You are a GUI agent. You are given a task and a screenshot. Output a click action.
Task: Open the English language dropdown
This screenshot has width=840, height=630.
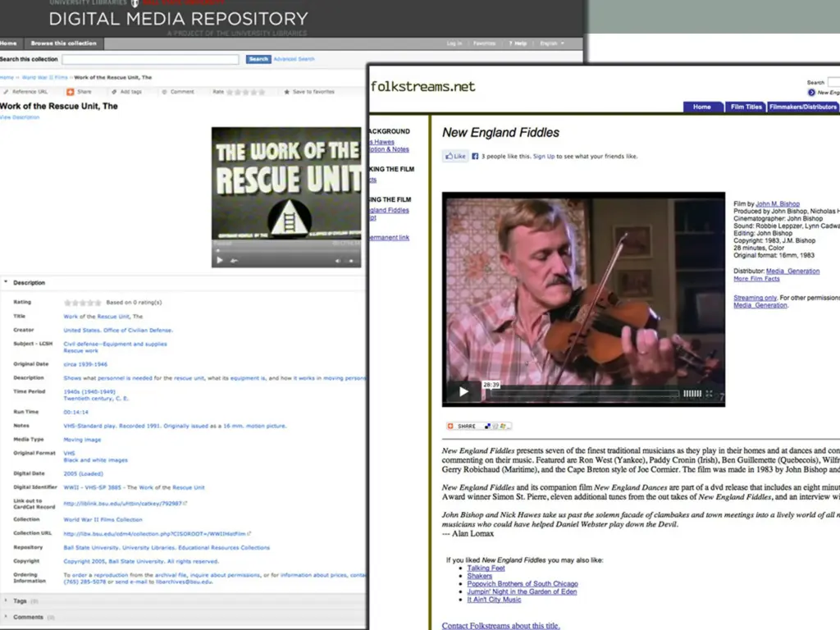(552, 43)
